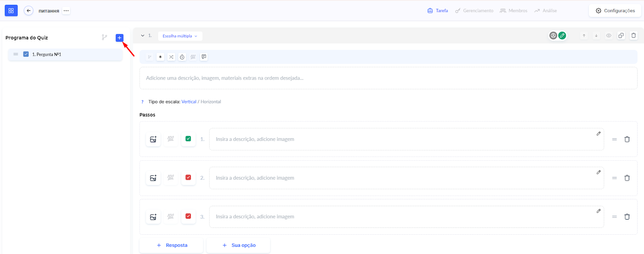Image resolution: width=644 pixels, height=254 pixels.
Task: Click the shuffle answers icon
Action: (171, 57)
